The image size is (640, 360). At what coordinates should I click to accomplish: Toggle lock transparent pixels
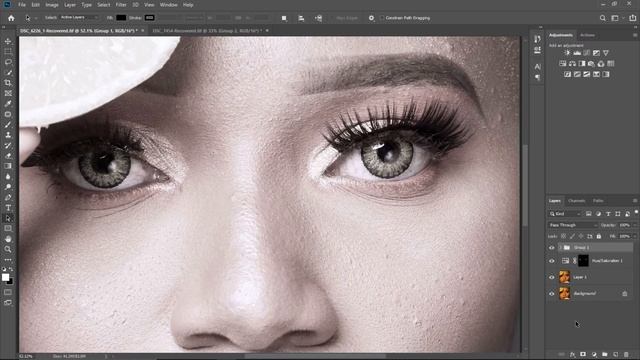click(563, 236)
